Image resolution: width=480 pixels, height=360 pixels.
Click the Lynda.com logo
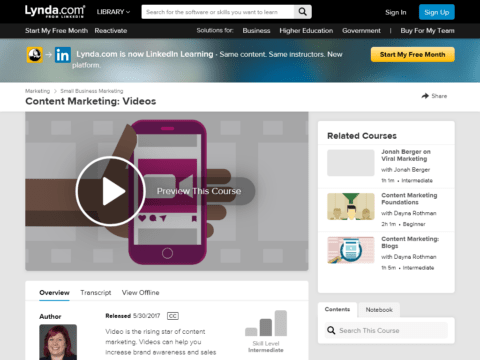click(55, 11)
